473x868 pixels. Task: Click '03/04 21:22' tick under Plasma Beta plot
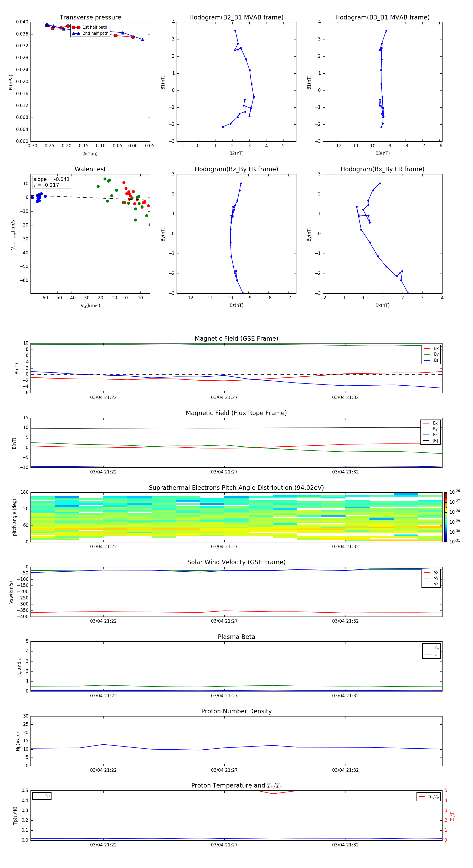click(103, 696)
